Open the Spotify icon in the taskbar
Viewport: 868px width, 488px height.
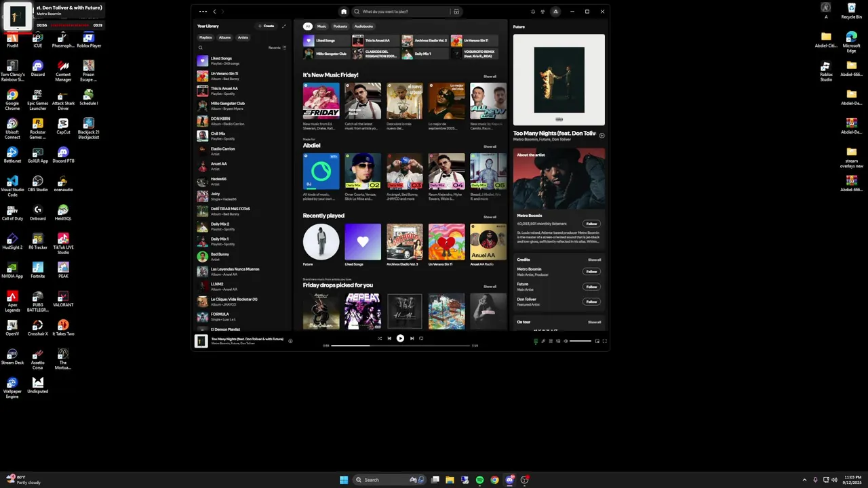coord(479,480)
